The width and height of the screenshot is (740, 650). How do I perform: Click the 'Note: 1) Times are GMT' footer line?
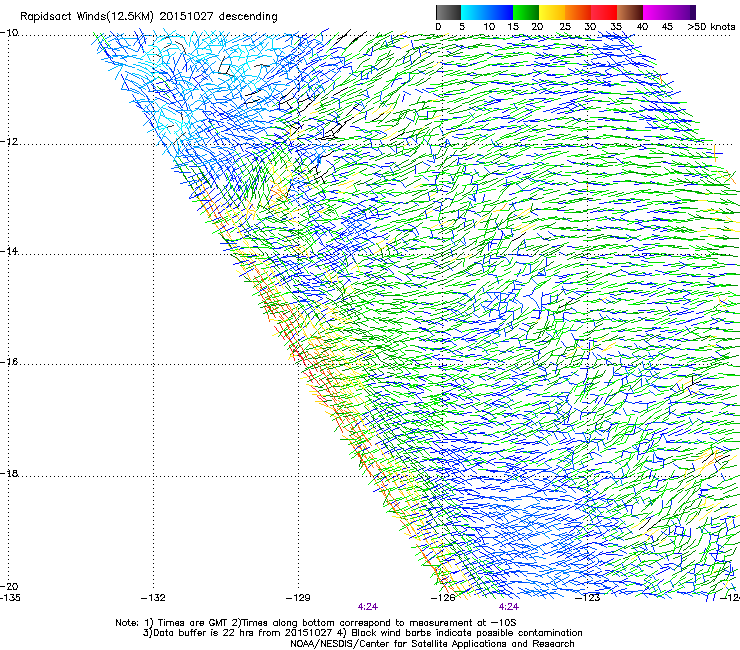315,623
